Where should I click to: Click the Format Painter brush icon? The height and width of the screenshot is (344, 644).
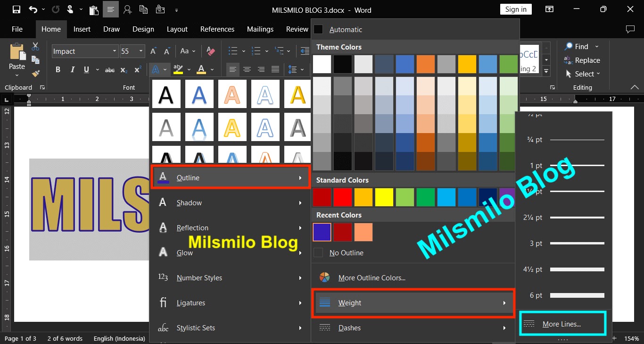point(35,73)
